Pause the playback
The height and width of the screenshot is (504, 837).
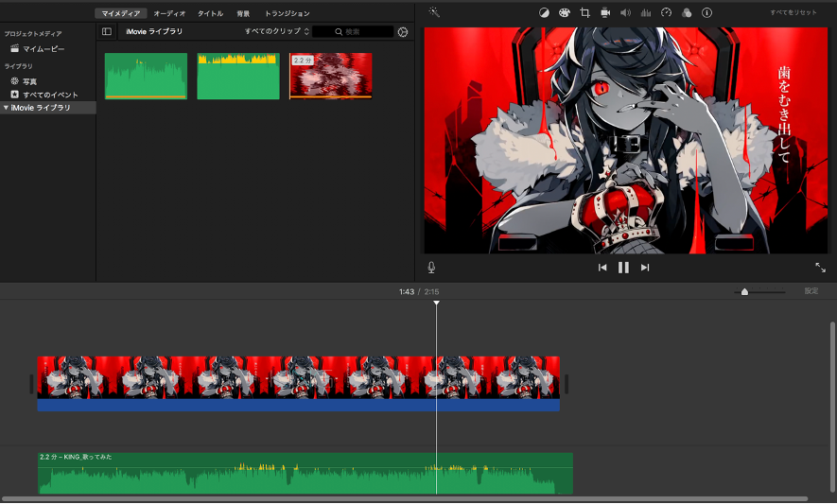[623, 268]
